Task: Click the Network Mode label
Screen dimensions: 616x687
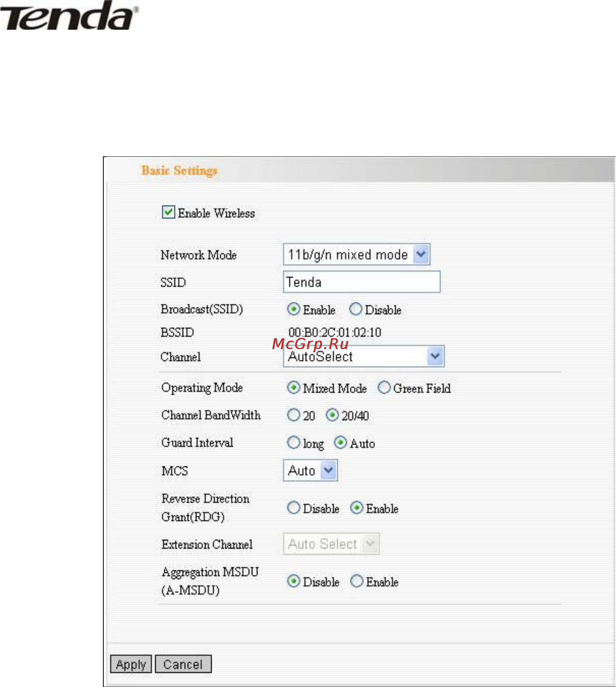Action: tap(198, 255)
